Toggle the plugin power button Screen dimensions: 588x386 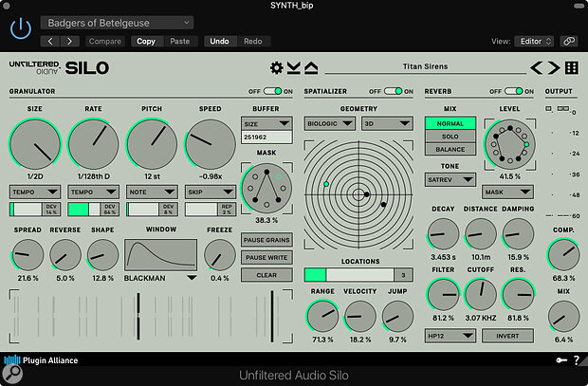21,28
